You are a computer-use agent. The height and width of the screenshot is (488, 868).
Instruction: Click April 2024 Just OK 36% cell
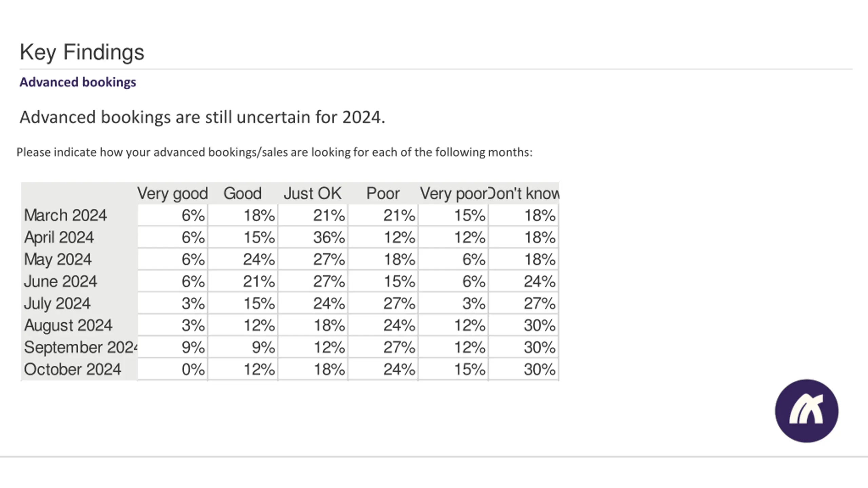pos(313,237)
